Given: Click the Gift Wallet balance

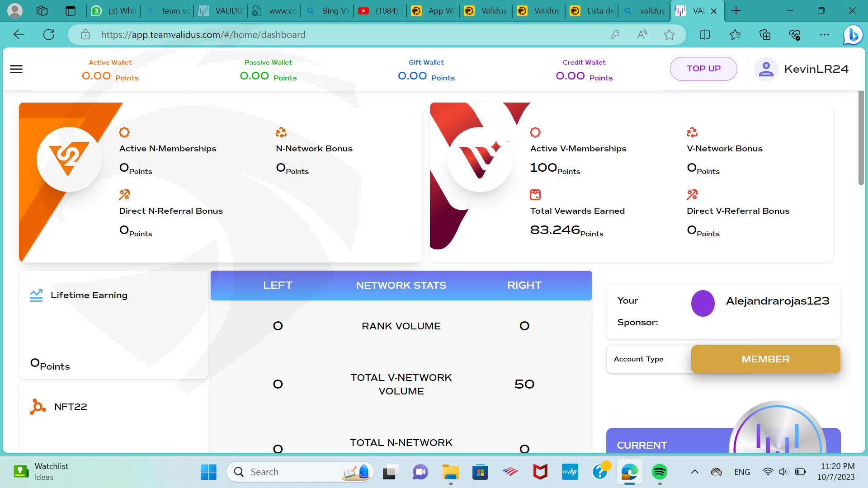Looking at the screenshot, I should [426, 76].
